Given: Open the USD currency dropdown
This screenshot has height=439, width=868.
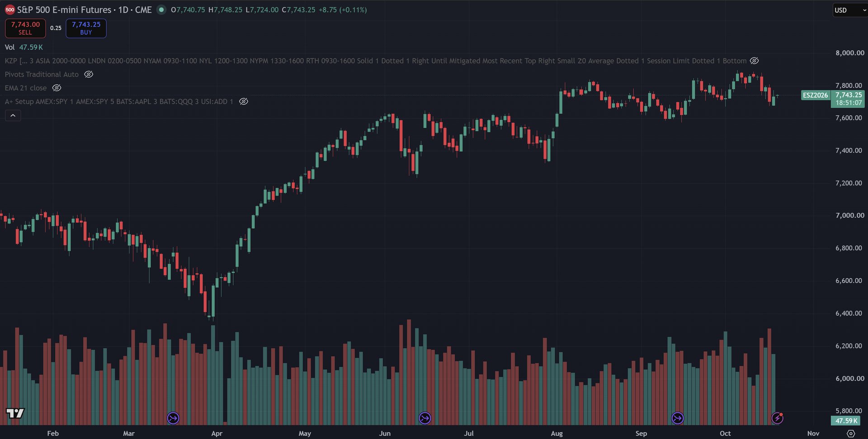Looking at the screenshot, I should [850, 10].
